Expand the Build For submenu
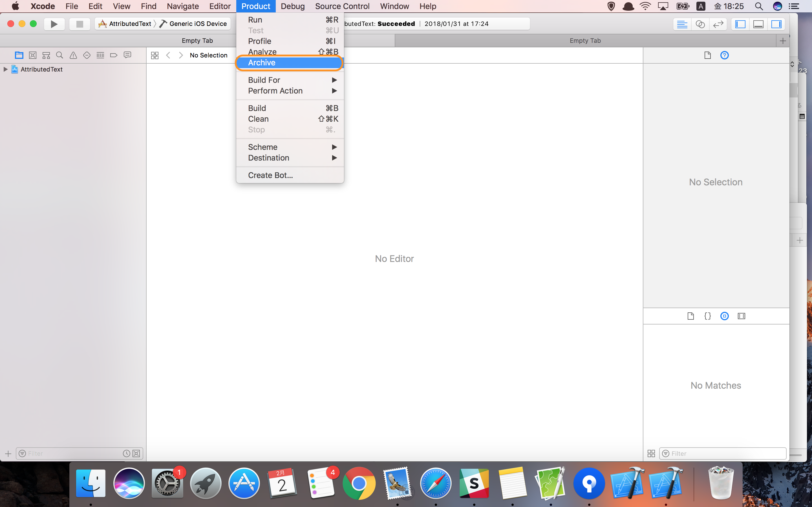The height and width of the screenshot is (507, 812). [x=290, y=80]
